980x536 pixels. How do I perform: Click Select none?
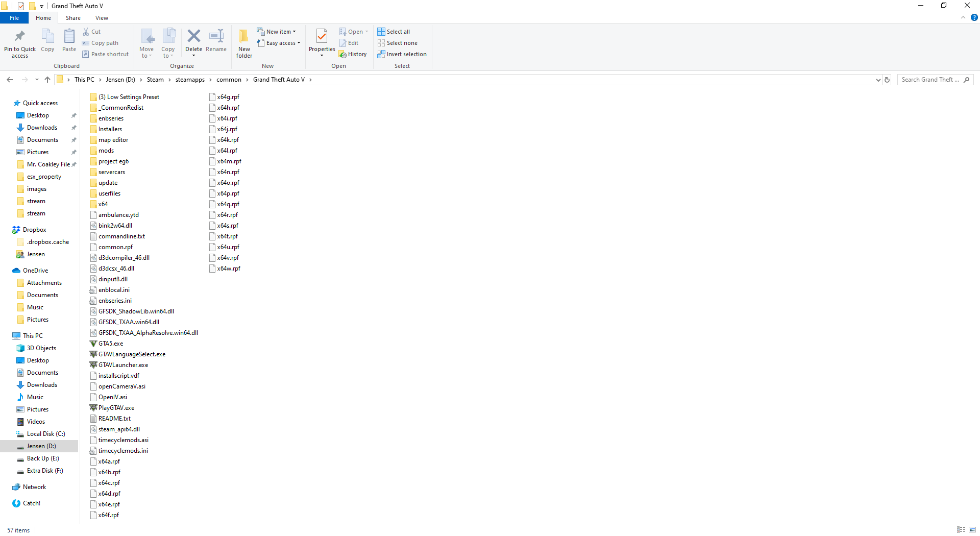(397, 43)
